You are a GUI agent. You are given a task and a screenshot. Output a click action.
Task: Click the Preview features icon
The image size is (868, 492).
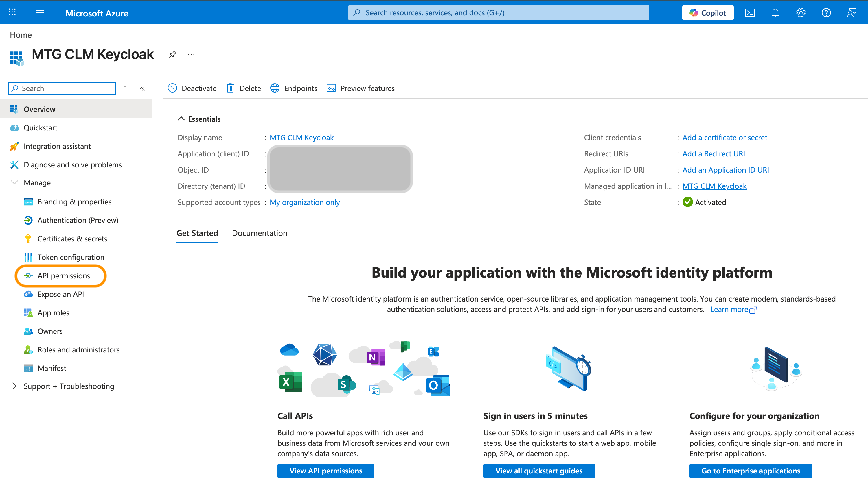pos(331,88)
